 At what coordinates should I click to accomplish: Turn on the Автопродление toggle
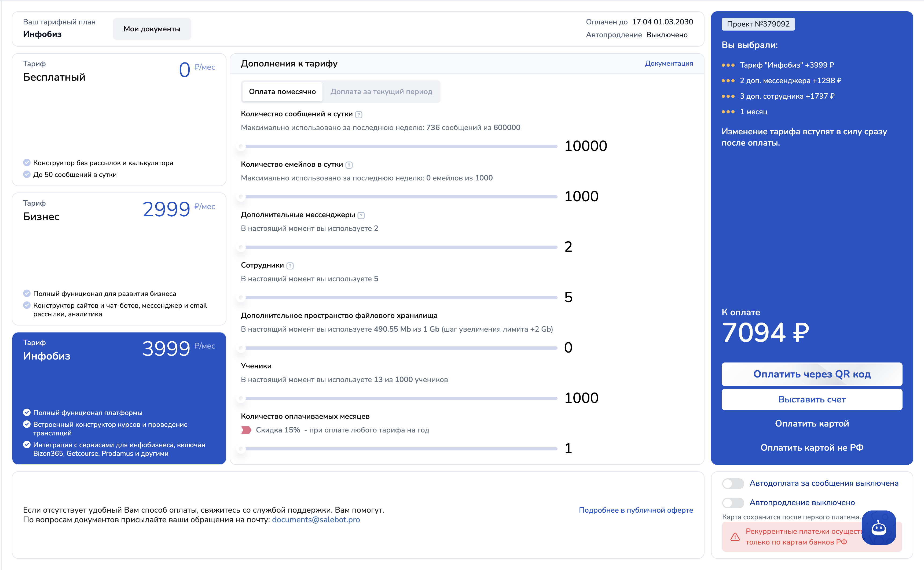pyautogui.click(x=733, y=502)
